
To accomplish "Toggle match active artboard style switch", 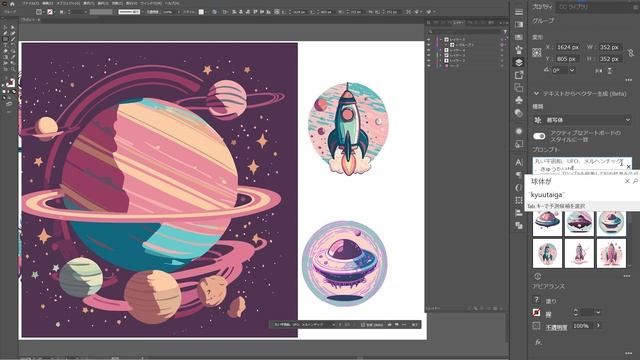I will point(539,136).
